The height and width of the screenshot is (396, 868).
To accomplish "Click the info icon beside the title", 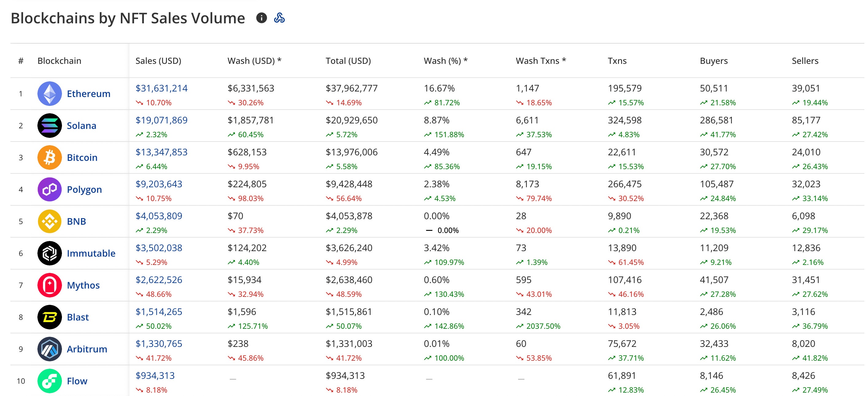I will coord(261,18).
